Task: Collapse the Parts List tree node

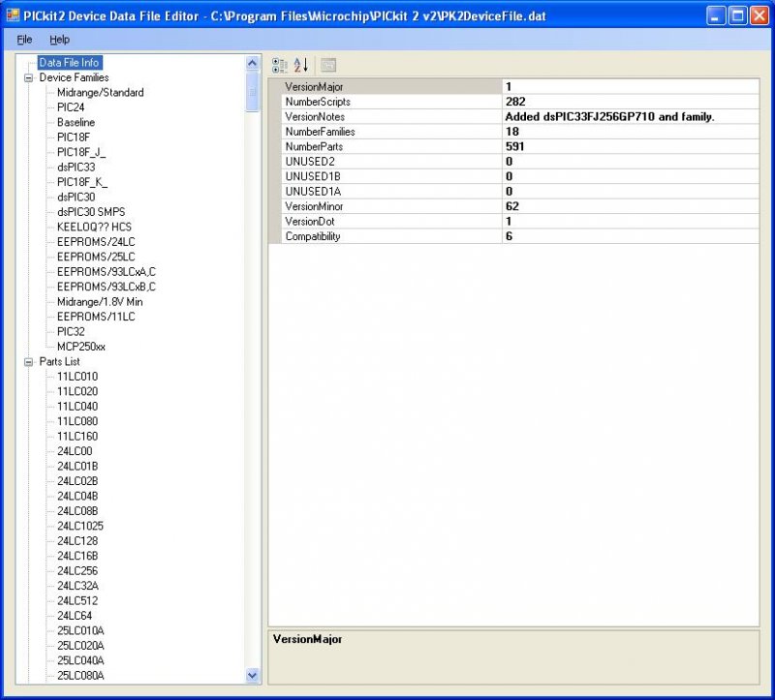Action: pos(29,362)
